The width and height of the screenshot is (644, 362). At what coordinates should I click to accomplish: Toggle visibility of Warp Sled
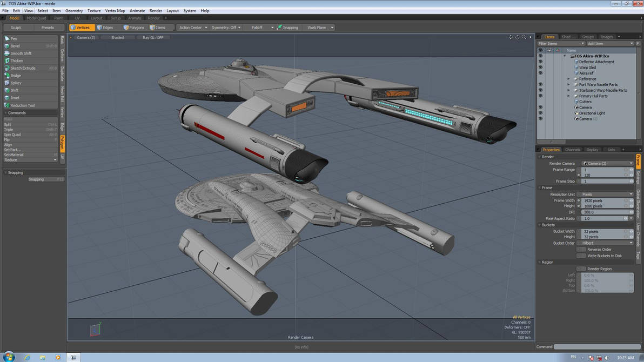coord(540,68)
